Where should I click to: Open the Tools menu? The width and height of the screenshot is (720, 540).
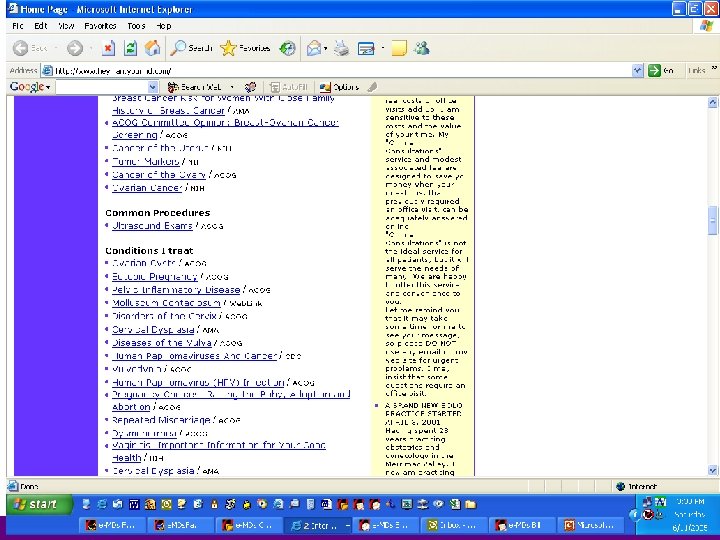[x=136, y=26]
